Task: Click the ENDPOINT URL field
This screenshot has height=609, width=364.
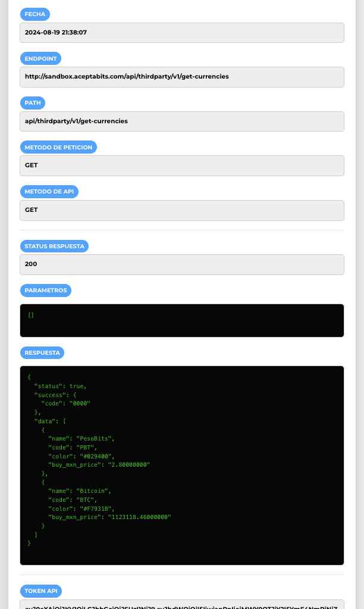Action: click(x=181, y=77)
